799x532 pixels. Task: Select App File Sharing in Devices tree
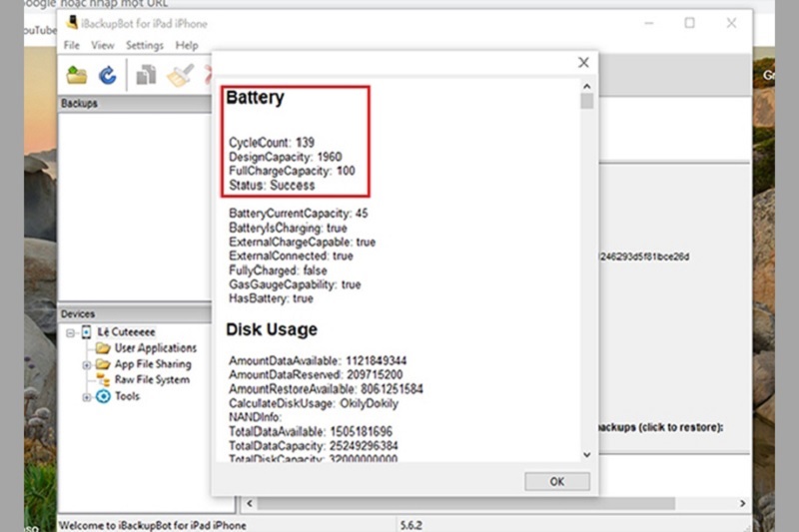[152, 364]
